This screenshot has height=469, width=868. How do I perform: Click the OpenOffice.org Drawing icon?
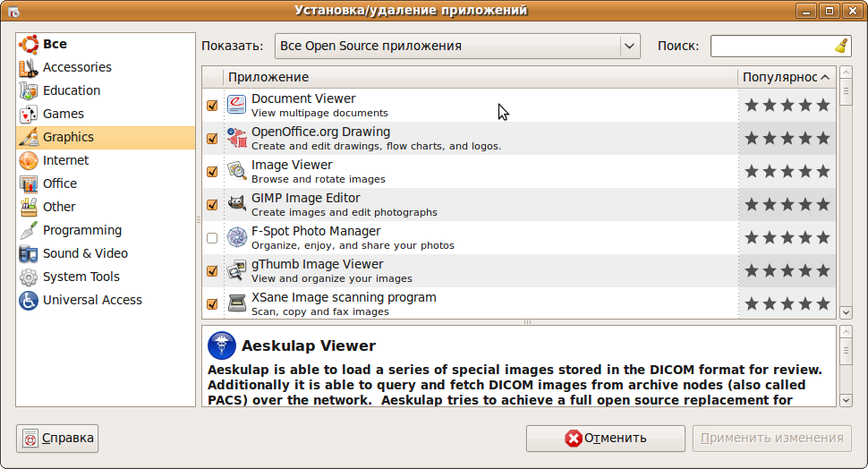tap(236, 138)
